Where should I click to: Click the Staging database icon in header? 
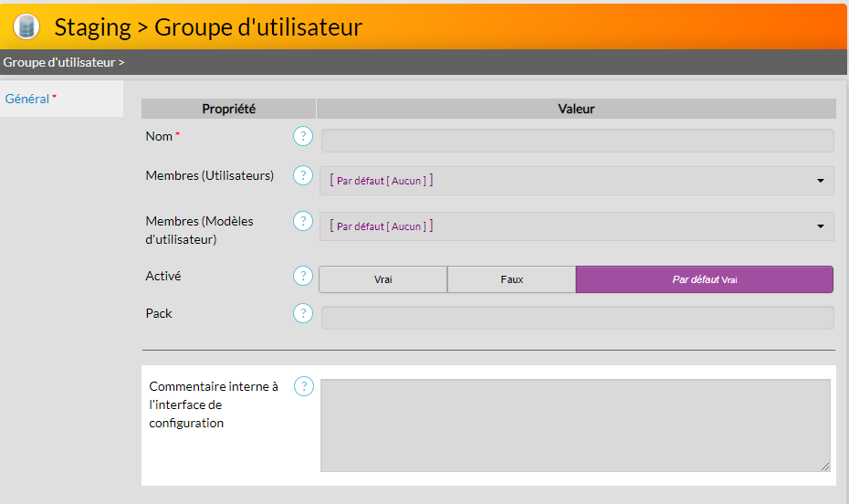26,26
